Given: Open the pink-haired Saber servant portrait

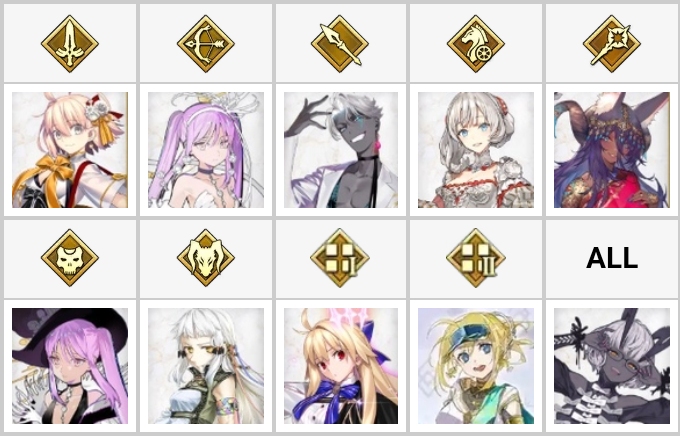Looking at the screenshot, I should (x=70, y=150).
